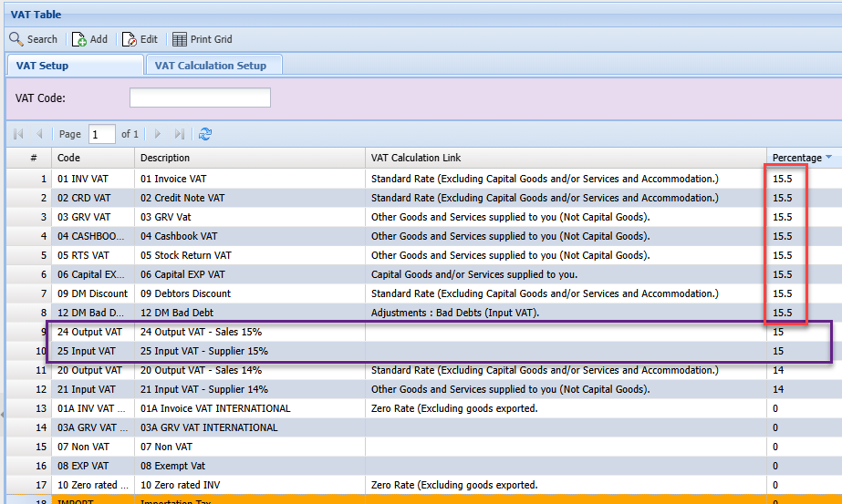Image resolution: width=842 pixels, height=504 pixels.
Task: Click the Print Grid icon
Action: coord(180,39)
